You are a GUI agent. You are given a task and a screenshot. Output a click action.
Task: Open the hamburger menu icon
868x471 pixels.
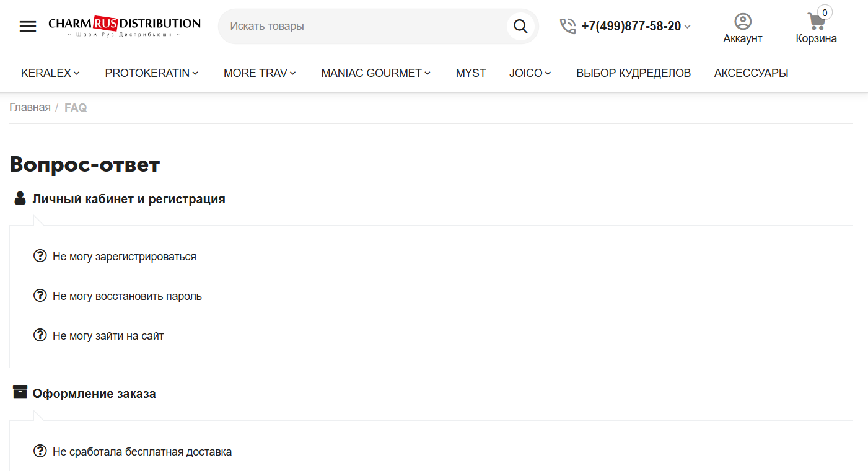tap(28, 26)
